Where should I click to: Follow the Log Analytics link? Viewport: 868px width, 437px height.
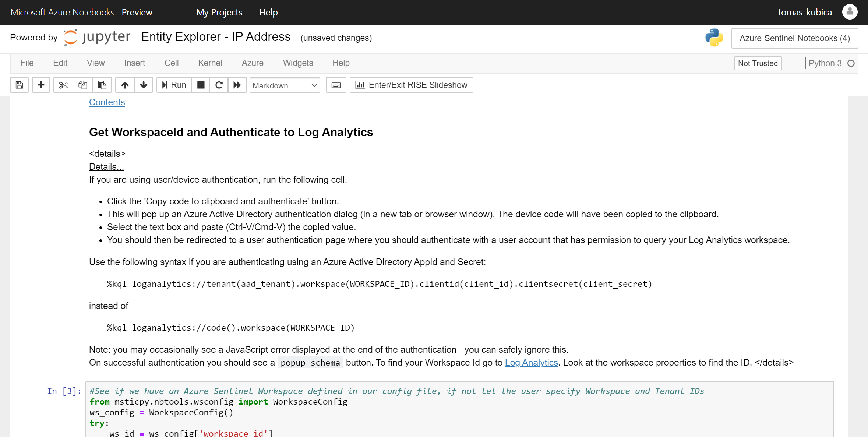pos(531,363)
